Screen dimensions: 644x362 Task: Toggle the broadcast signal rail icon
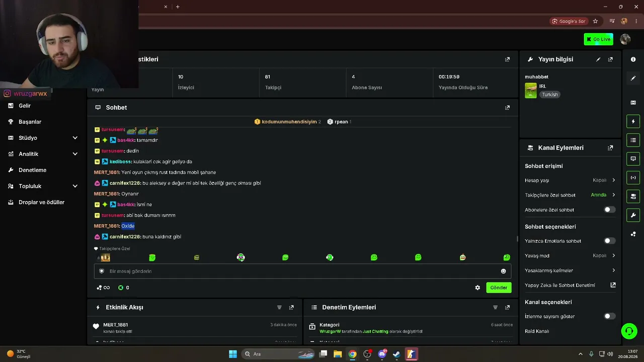(633, 177)
